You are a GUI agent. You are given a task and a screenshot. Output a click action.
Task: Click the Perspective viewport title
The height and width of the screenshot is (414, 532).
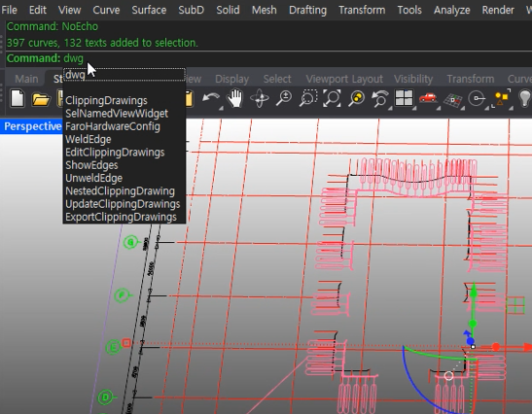tap(32, 126)
